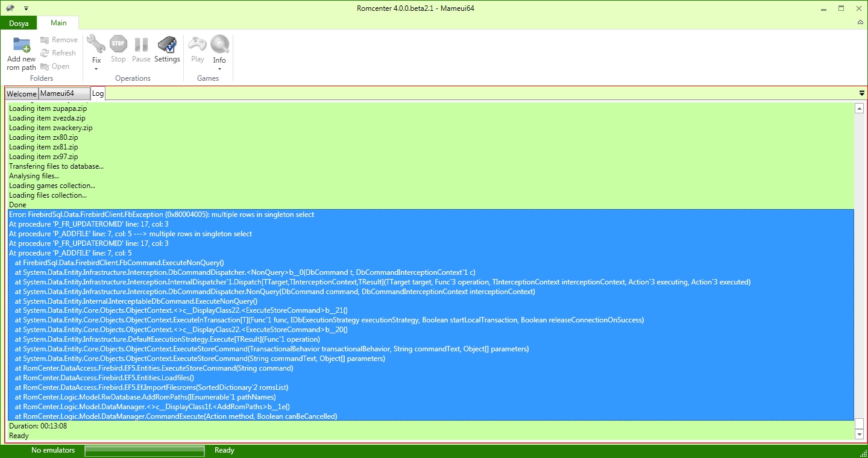Click Add new rom path icon
868x458 pixels.
(x=22, y=45)
